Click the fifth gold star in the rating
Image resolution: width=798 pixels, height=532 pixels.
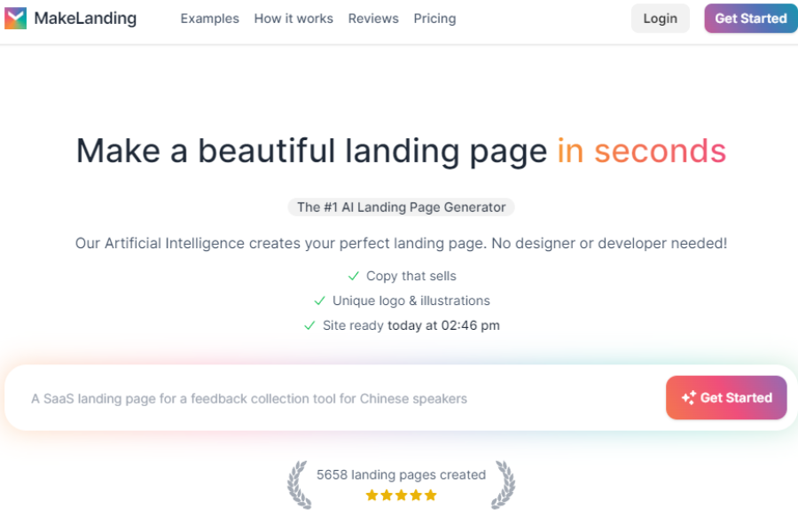[431, 495]
